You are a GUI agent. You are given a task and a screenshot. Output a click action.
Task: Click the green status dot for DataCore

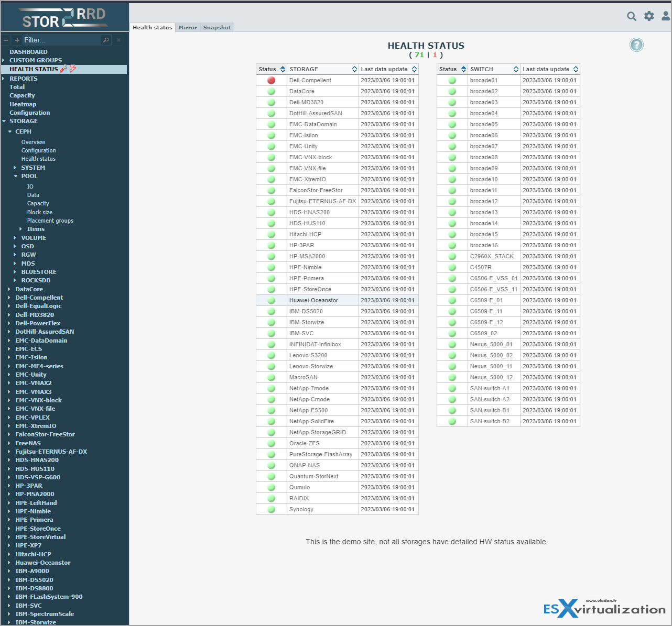[271, 91]
